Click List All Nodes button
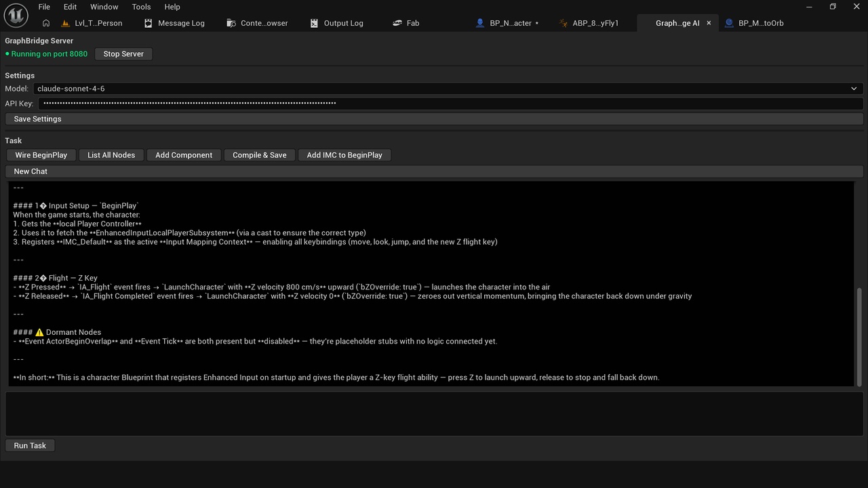The width and height of the screenshot is (868, 488). 111,155
